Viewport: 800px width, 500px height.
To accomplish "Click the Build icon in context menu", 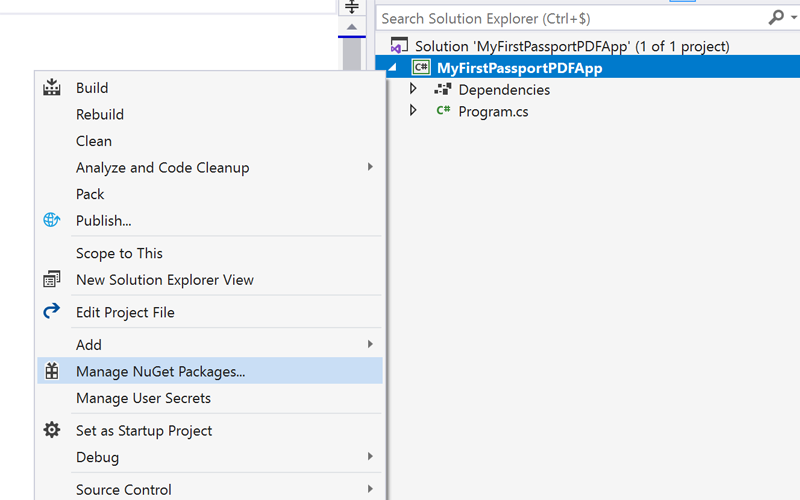I will click(52, 87).
